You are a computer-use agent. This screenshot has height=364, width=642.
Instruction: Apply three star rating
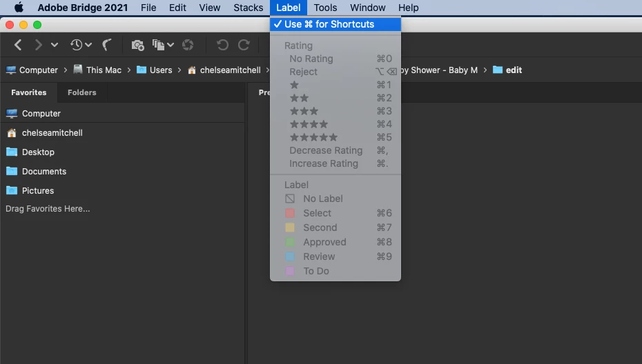pos(335,111)
